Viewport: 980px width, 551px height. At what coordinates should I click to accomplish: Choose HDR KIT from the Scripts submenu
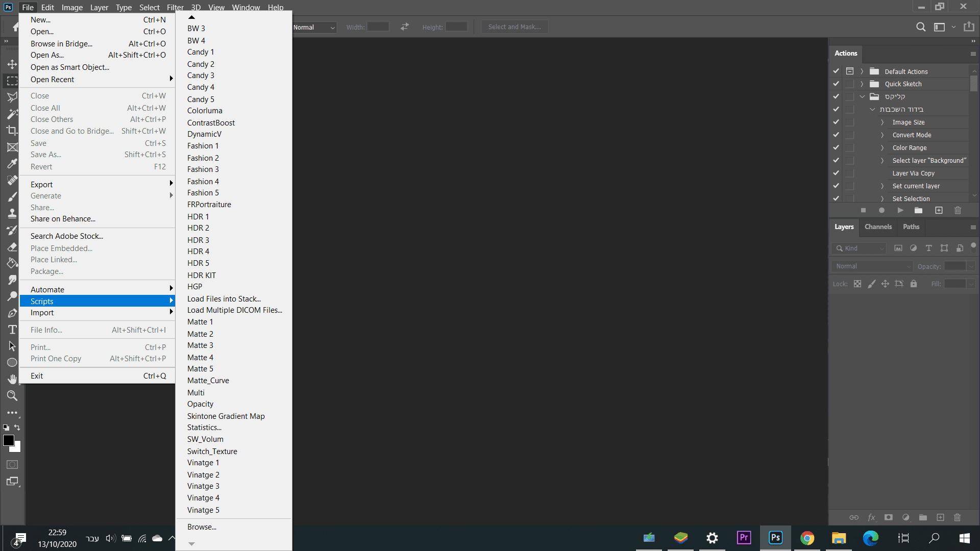201,275
